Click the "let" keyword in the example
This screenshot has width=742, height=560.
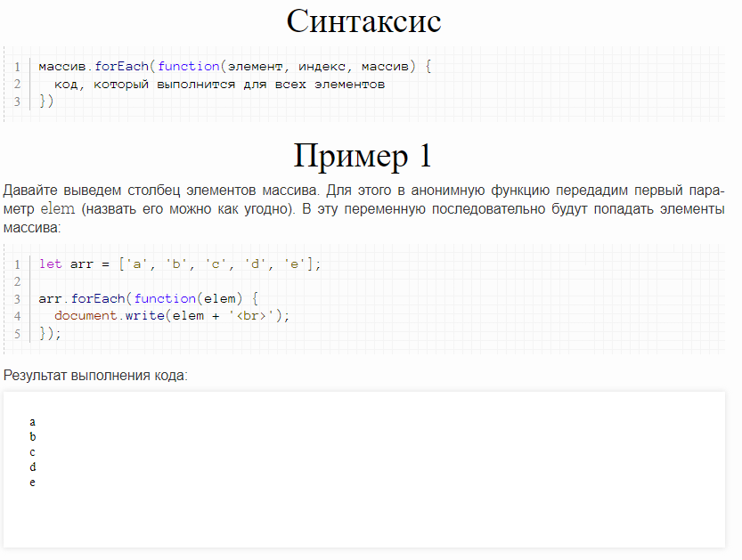pyautogui.click(x=51, y=264)
